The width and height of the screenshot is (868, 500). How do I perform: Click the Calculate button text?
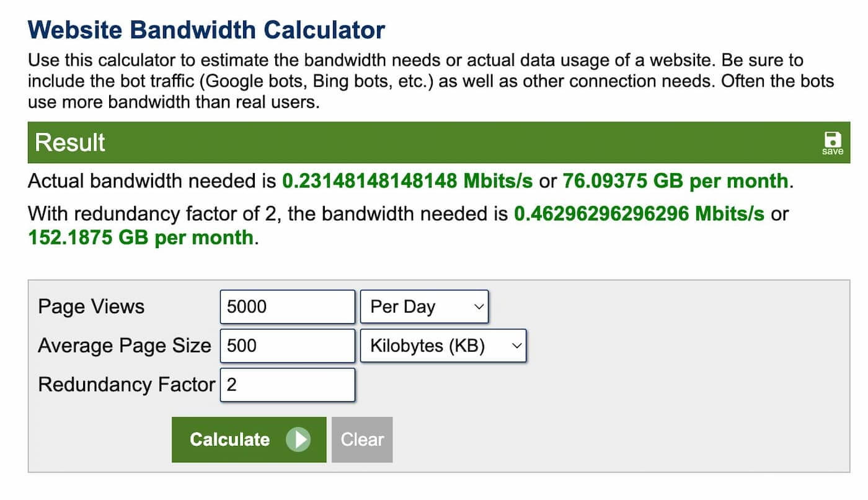tap(229, 440)
